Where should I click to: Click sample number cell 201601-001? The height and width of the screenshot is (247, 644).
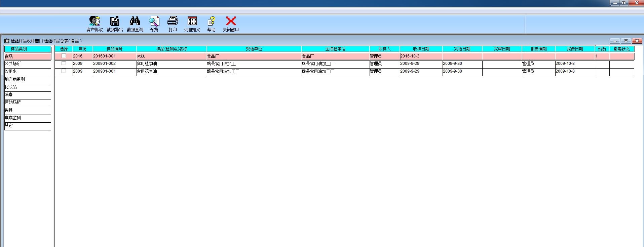click(x=115, y=56)
